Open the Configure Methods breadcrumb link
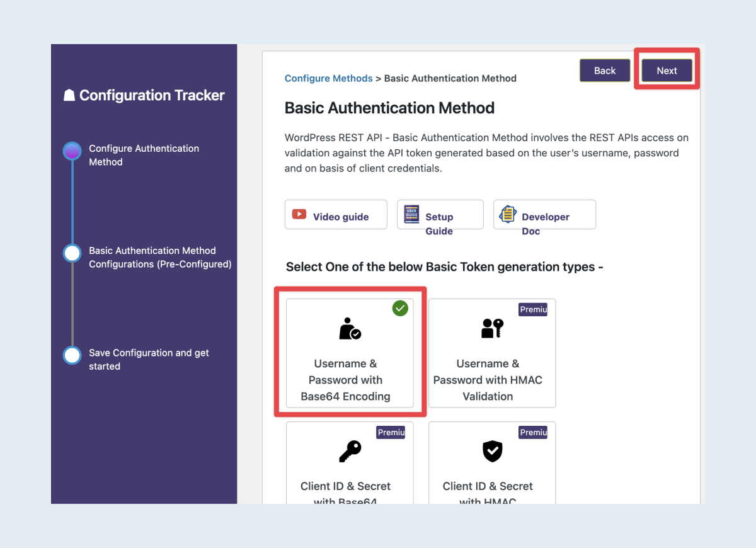756x548 pixels. [329, 78]
